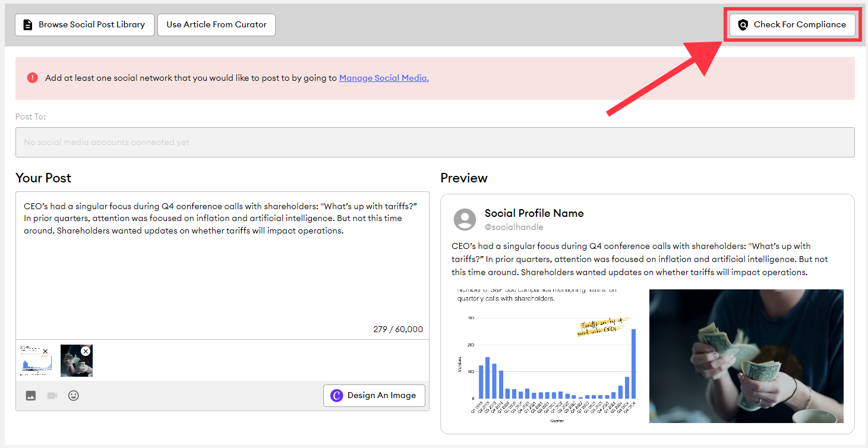Click the Design An Image button

pos(374,396)
